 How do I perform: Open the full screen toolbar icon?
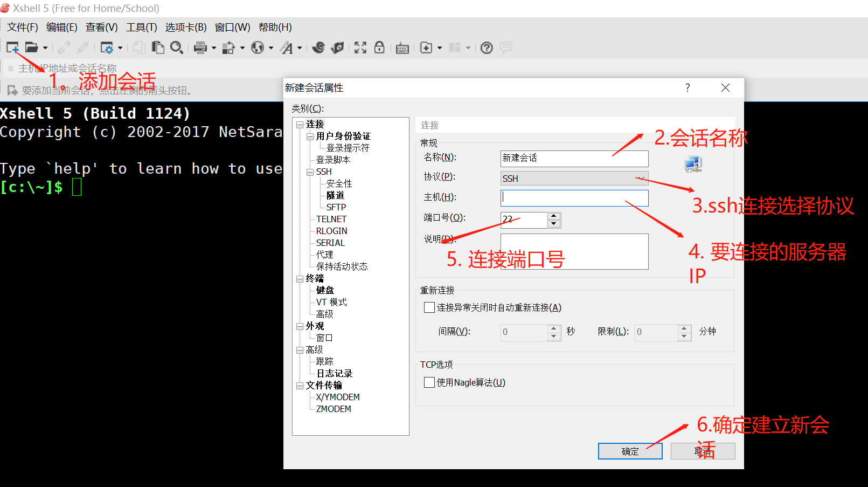pos(360,47)
